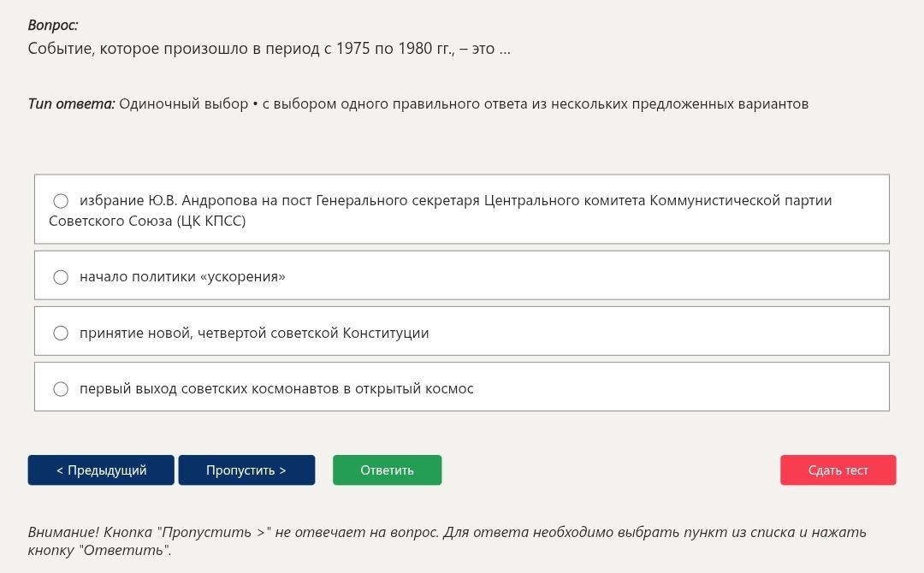Click text 'принятие новой, четвертой советской Конституции'

254,333
